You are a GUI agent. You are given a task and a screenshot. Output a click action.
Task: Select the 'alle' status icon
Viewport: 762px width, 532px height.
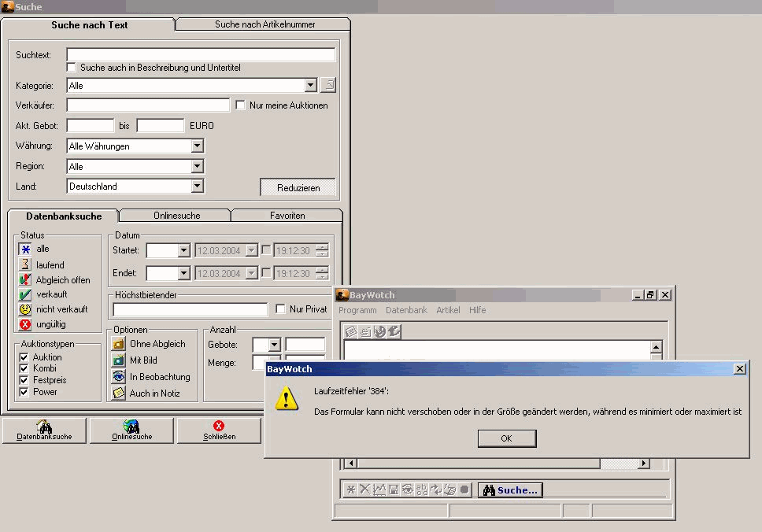tap(25, 249)
